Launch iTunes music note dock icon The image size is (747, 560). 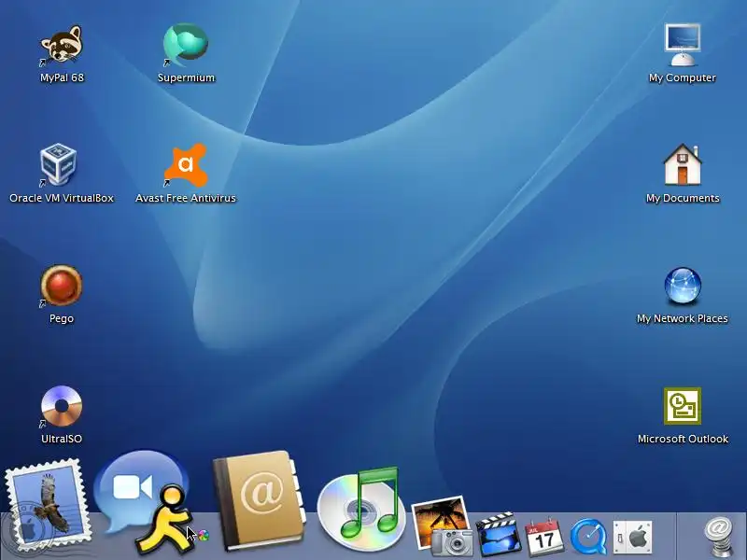coord(361,509)
